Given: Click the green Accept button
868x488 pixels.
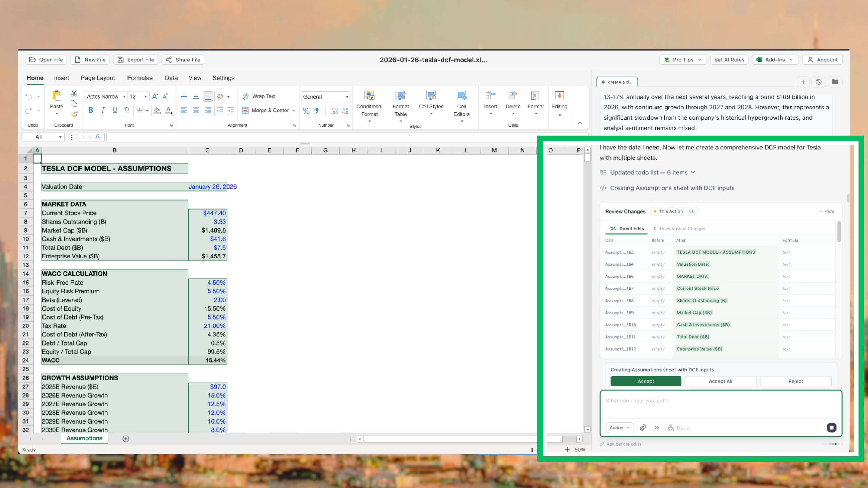Looking at the screenshot, I should [x=646, y=381].
